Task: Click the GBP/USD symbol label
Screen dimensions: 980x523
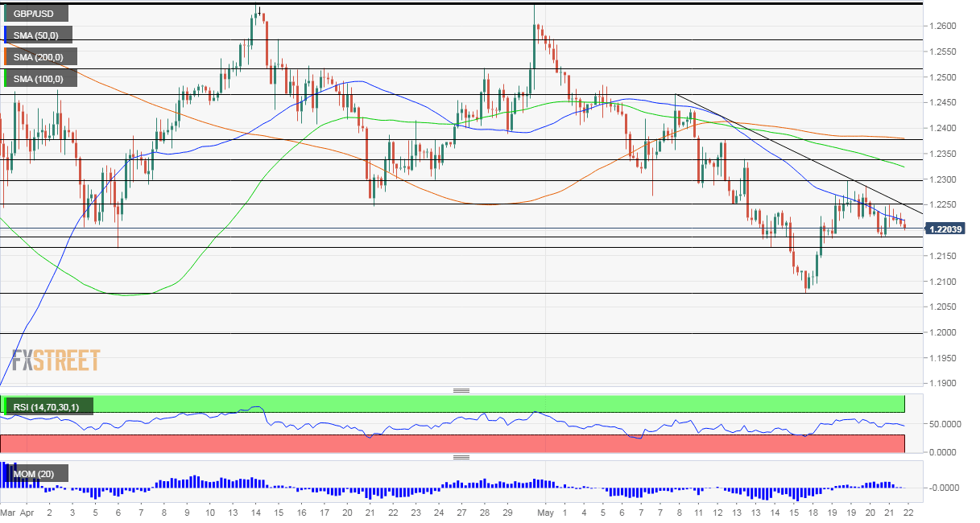Action: 35,14
